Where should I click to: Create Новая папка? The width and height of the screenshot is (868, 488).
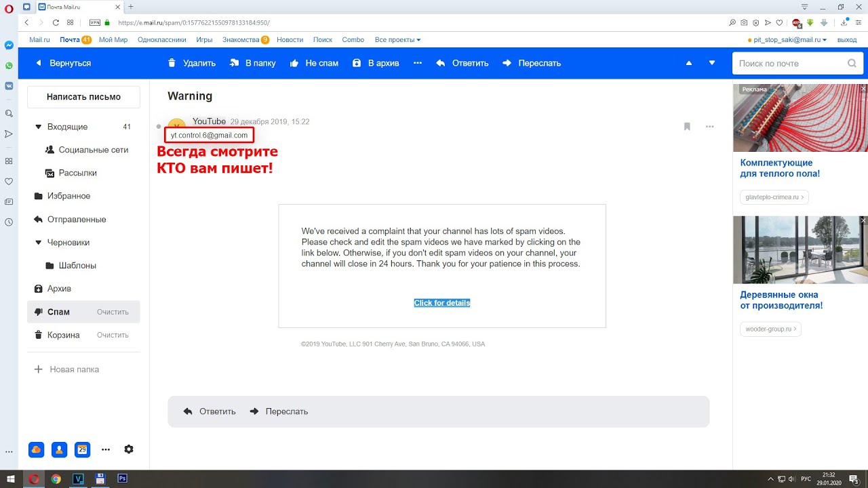coord(66,369)
